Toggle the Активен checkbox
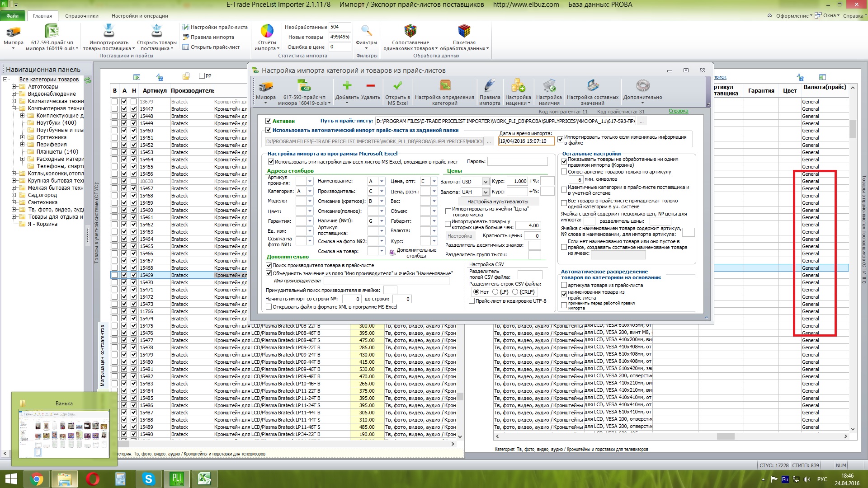The width and height of the screenshot is (868, 488). (x=269, y=121)
